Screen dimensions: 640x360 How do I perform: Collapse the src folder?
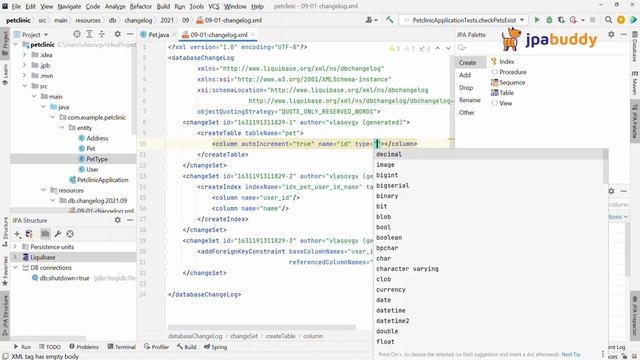pos(25,86)
